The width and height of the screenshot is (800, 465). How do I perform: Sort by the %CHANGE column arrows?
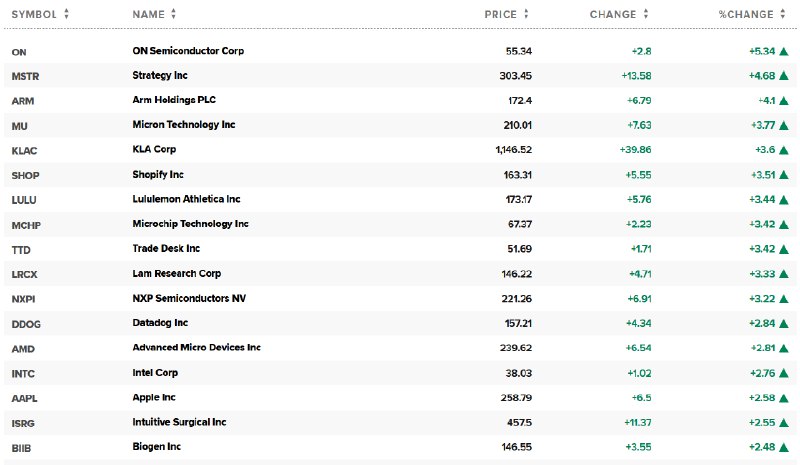coord(783,14)
